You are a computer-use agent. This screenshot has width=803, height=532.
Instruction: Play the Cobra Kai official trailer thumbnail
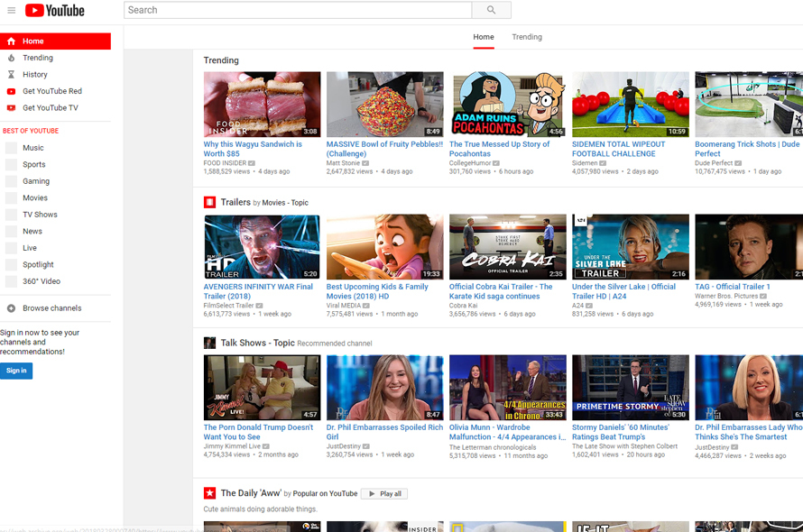point(507,246)
